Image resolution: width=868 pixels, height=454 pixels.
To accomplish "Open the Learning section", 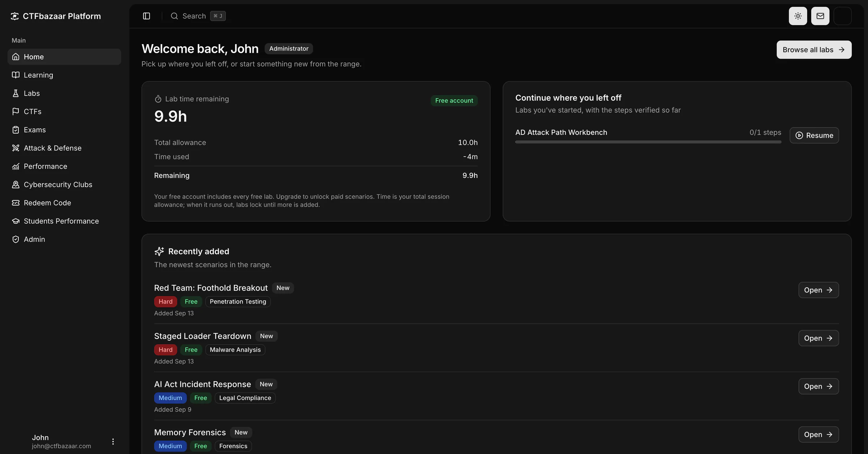I will click(x=64, y=75).
